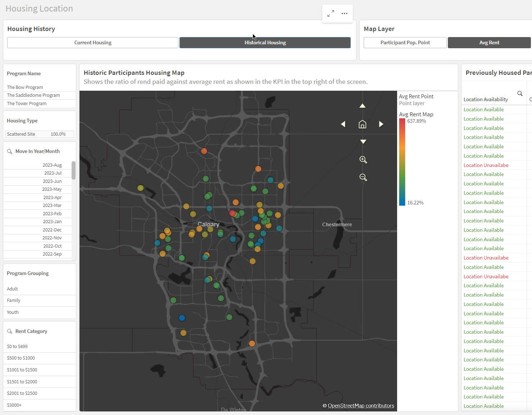The image size is (532, 415).
Task: Click the Move In Year/Month scrollbar
Action: (x=73, y=170)
